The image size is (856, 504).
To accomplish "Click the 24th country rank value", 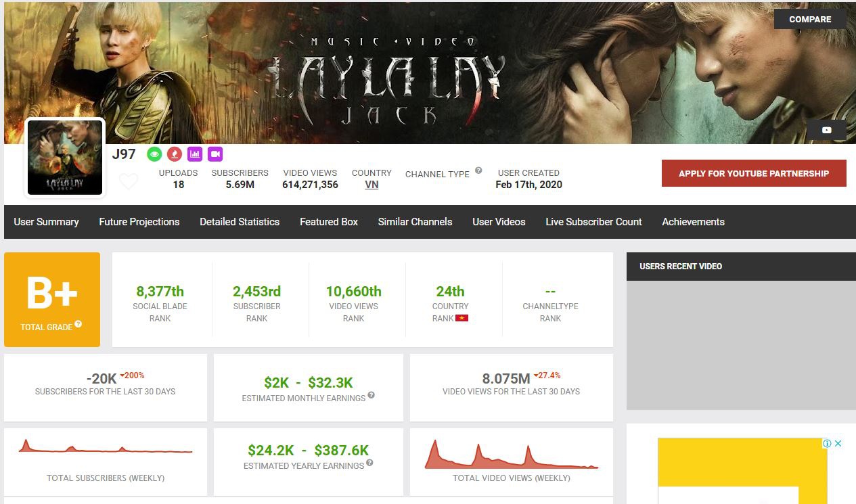I will click(450, 292).
